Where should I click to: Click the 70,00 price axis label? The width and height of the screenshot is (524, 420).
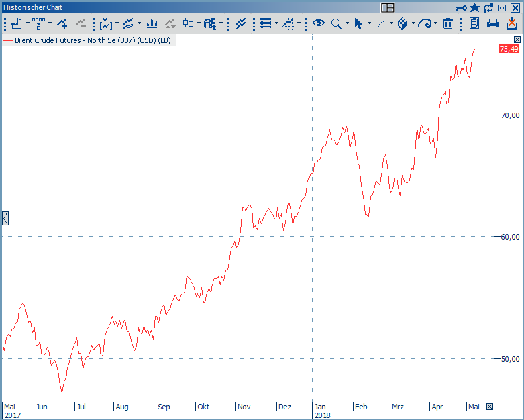(511, 115)
